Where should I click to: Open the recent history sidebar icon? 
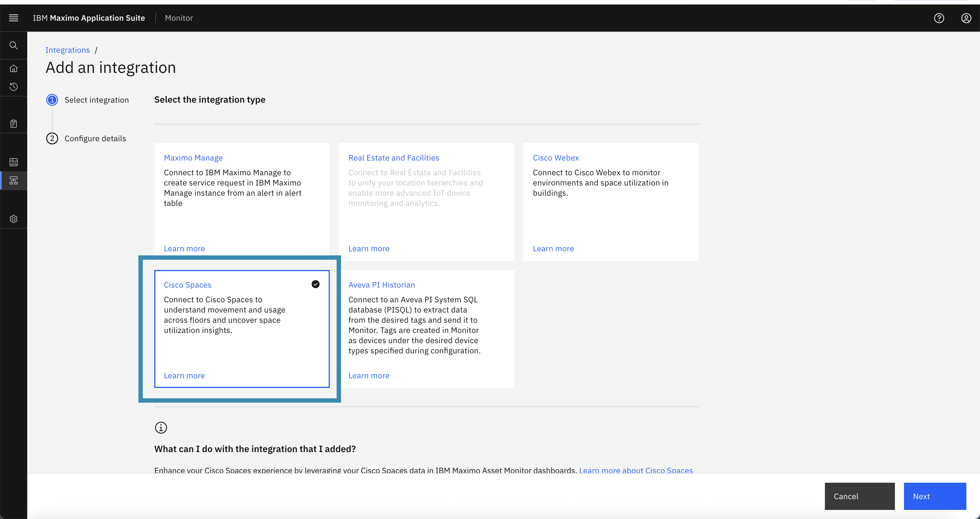point(14,87)
